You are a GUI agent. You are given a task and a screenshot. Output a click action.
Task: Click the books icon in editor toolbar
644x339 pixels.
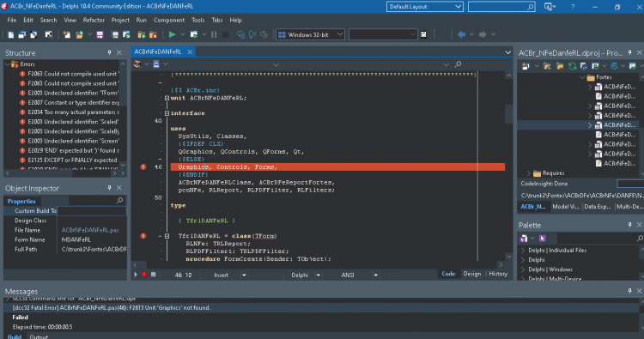[x=137, y=64]
